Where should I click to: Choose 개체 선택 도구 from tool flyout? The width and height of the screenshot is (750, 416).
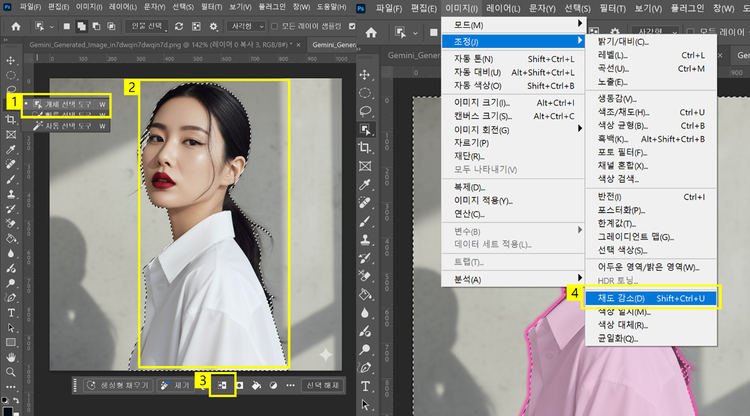66,102
